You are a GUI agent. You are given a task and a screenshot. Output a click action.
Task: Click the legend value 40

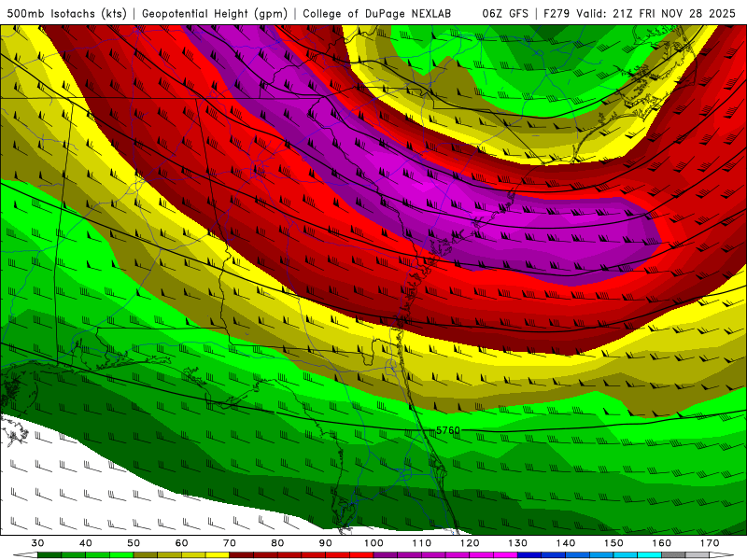pos(86,543)
